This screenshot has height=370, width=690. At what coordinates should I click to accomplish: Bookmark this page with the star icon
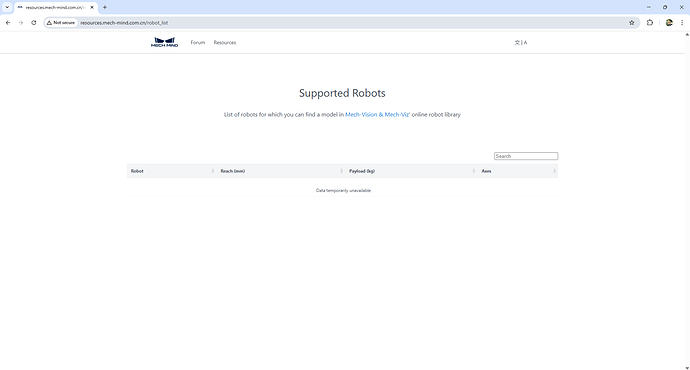(631, 22)
